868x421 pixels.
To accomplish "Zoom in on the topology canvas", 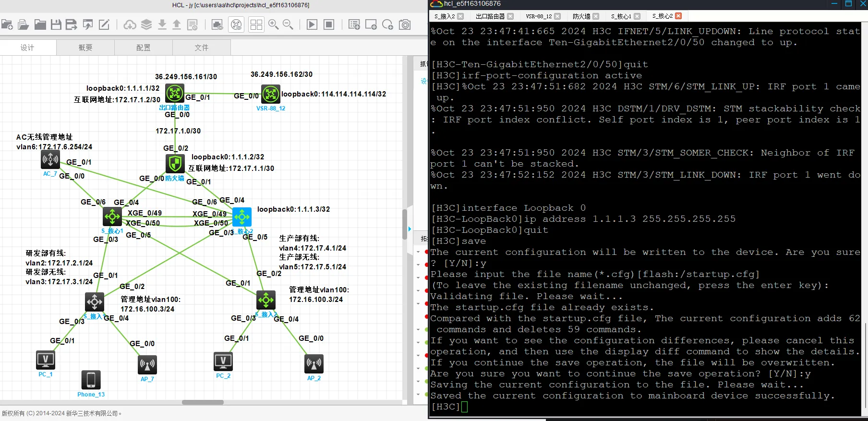I will tap(274, 24).
